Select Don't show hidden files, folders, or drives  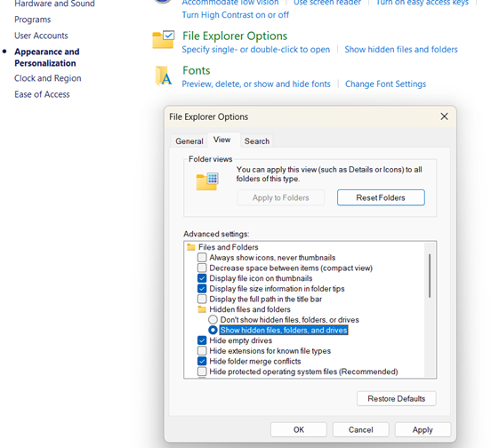click(213, 319)
